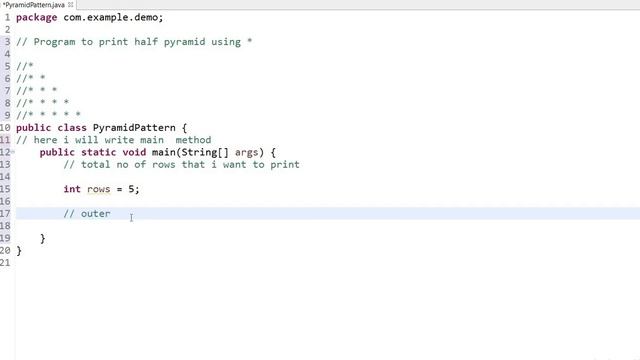Close the PyramidPattern.java tab

(x=71, y=4)
